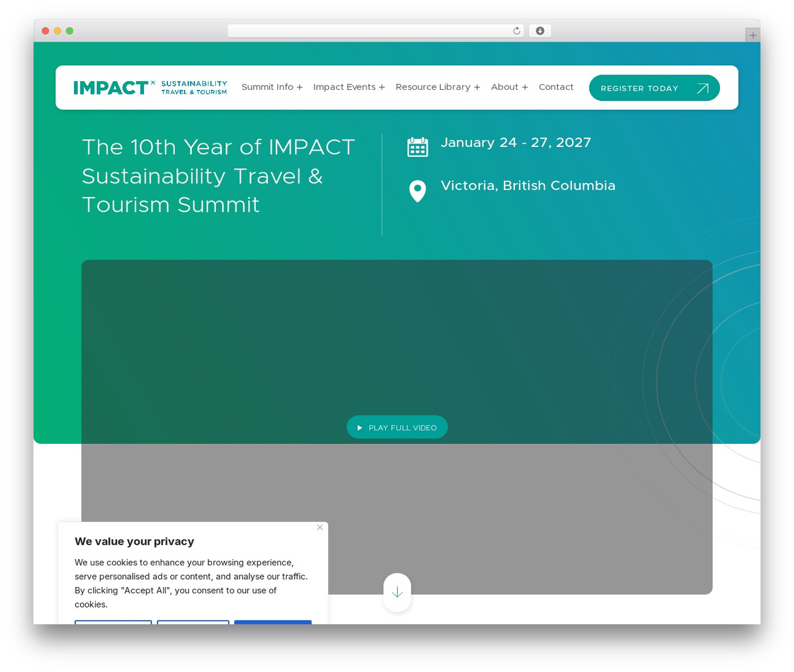Click the scroll-down arrow circle button
Screen dimensions: 794x672
coord(397,593)
